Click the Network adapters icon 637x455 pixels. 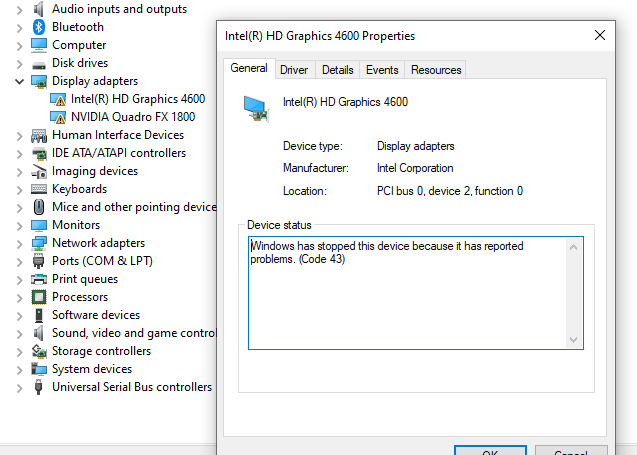(x=39, y=243)
